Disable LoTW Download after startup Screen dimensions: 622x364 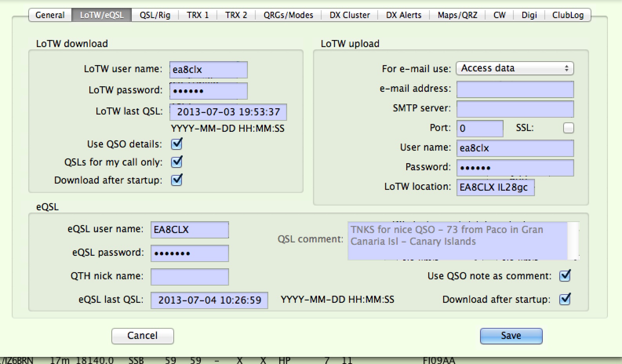(x=176, y=180)
